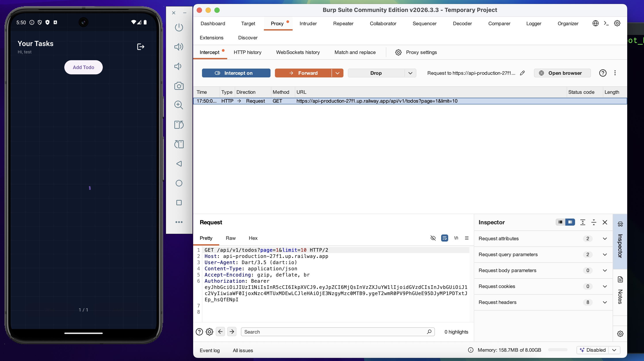Click the request editor hamburger menu icon
This screenshot has height=361, width=644.
click(x=467, y=238)
